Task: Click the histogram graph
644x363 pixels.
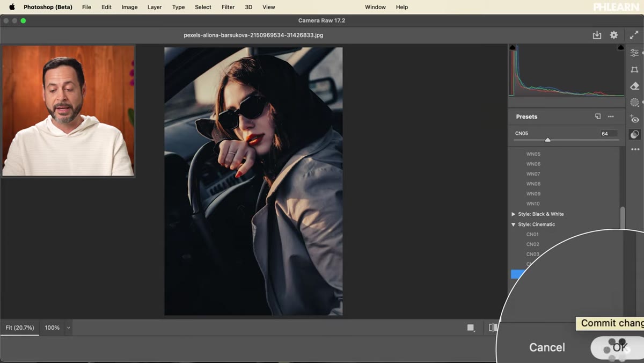Action: point(566,70)
